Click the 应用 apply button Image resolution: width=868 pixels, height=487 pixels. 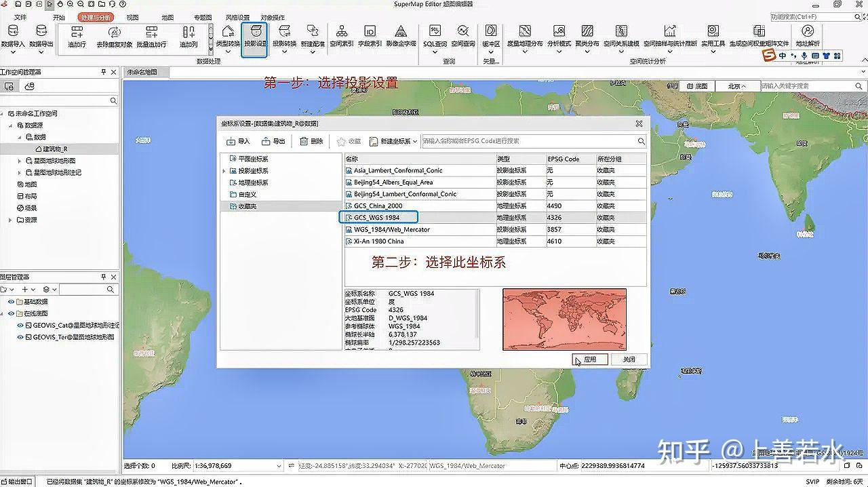click(x=589, y=359)
